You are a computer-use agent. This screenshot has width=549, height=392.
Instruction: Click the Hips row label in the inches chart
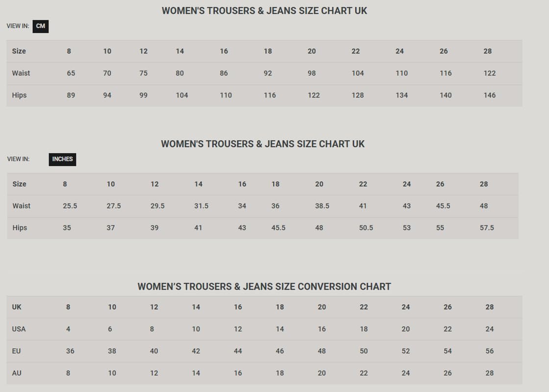click(20, 228)
